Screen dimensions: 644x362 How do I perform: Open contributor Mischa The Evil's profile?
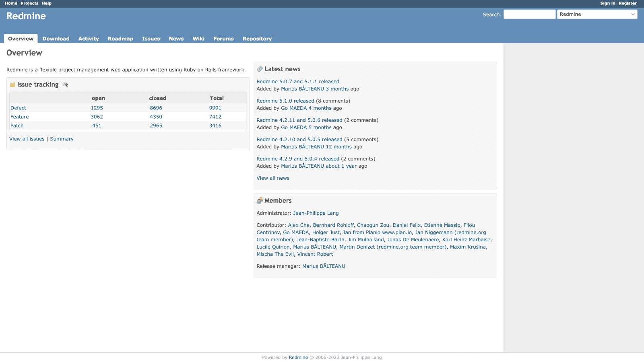tap(275, 254)
